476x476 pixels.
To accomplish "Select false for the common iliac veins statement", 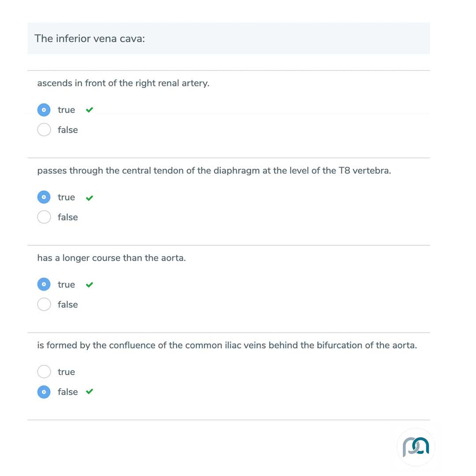I will [x=44, y=392].
